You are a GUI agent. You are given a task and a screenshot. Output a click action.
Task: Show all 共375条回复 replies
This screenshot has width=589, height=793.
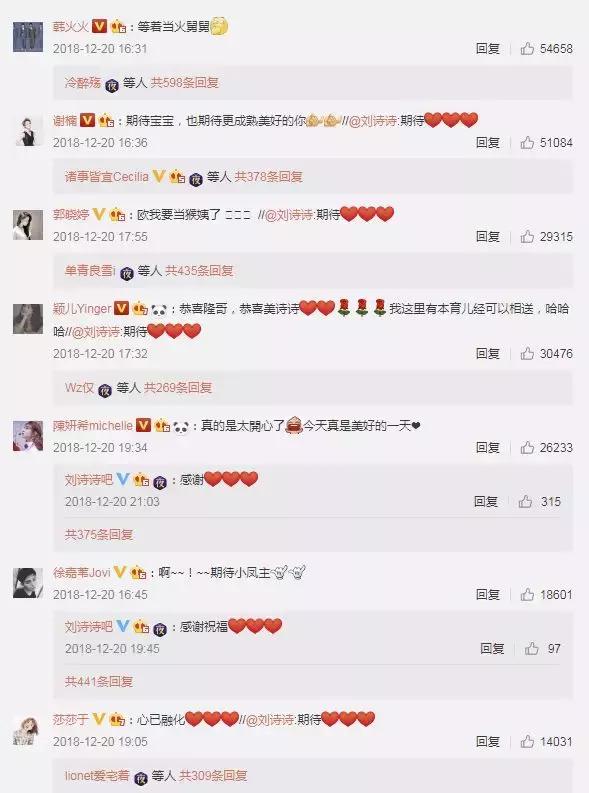click(99, 535)
